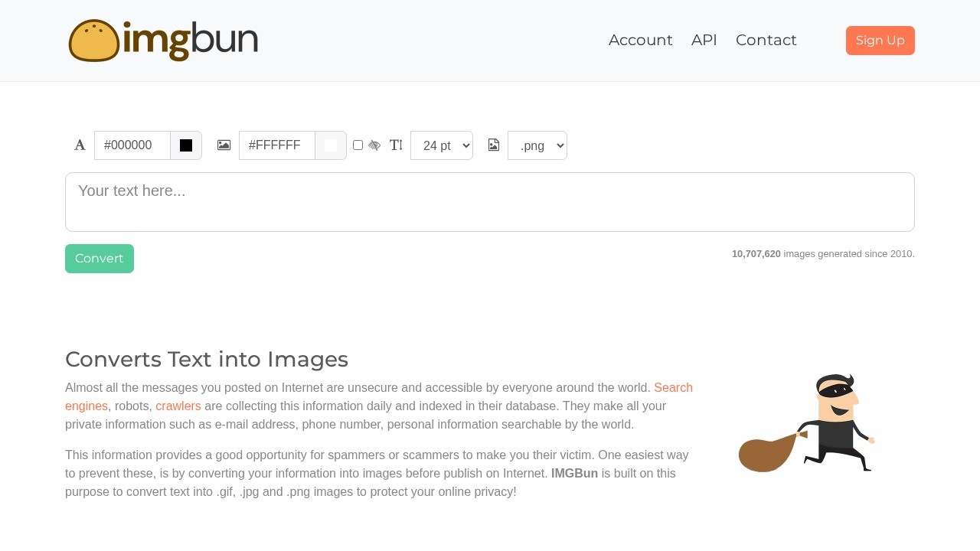Screen dimensions: 980x551
Task: Click the image file format icon
Action: [494, 145]
